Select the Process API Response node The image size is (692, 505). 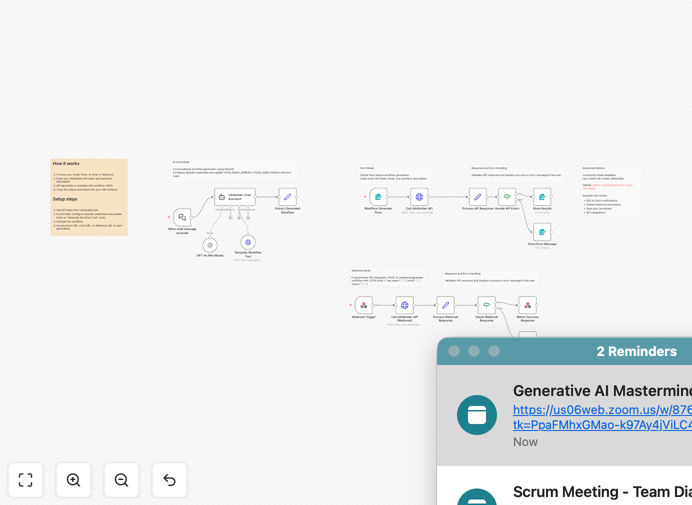(x=478, y=197)
